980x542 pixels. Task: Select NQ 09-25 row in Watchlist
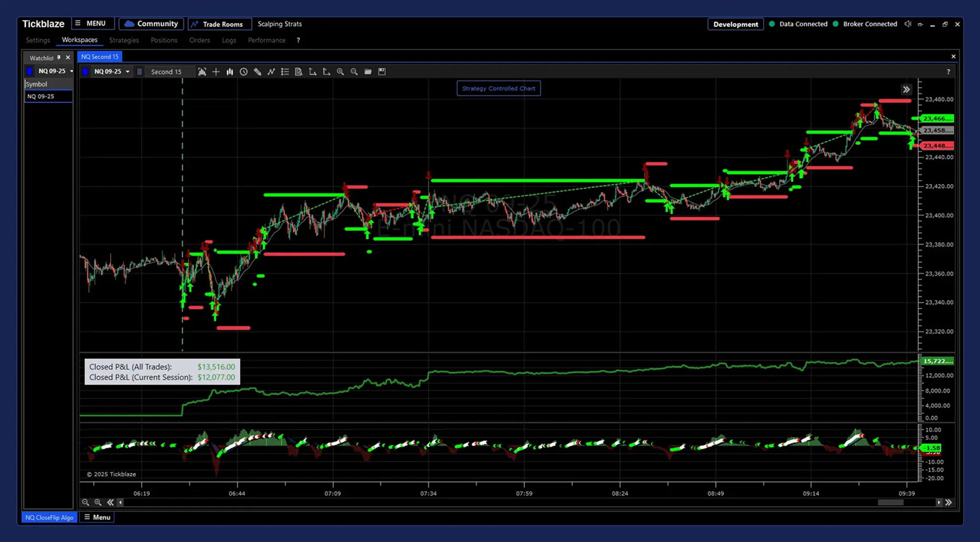click(48, 96)
